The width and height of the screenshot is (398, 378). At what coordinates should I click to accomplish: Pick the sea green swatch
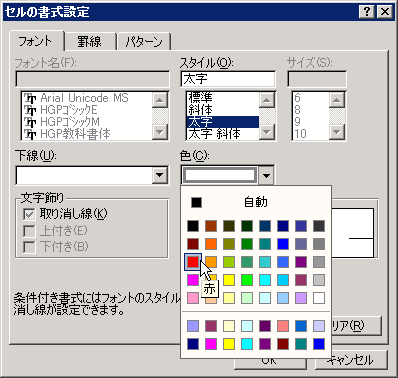pyautogui.click(x=247, y=262)
